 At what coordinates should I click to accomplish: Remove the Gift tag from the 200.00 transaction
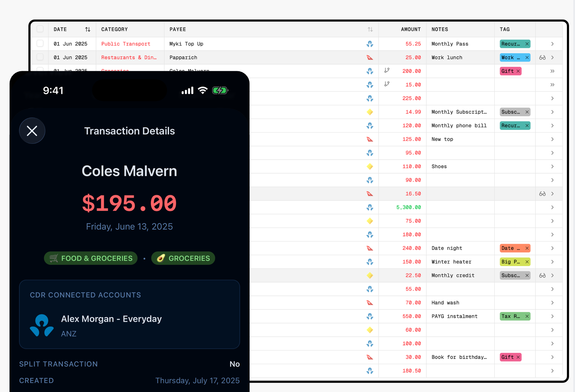pyautogui.click(x=518, y=71)
